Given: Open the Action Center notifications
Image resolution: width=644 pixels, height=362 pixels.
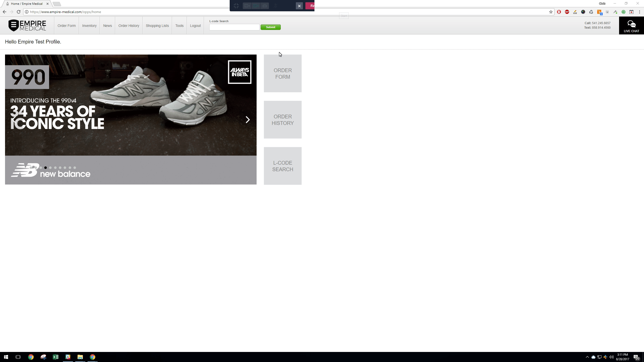Looking at the screenshot, I should click(636, 357).
